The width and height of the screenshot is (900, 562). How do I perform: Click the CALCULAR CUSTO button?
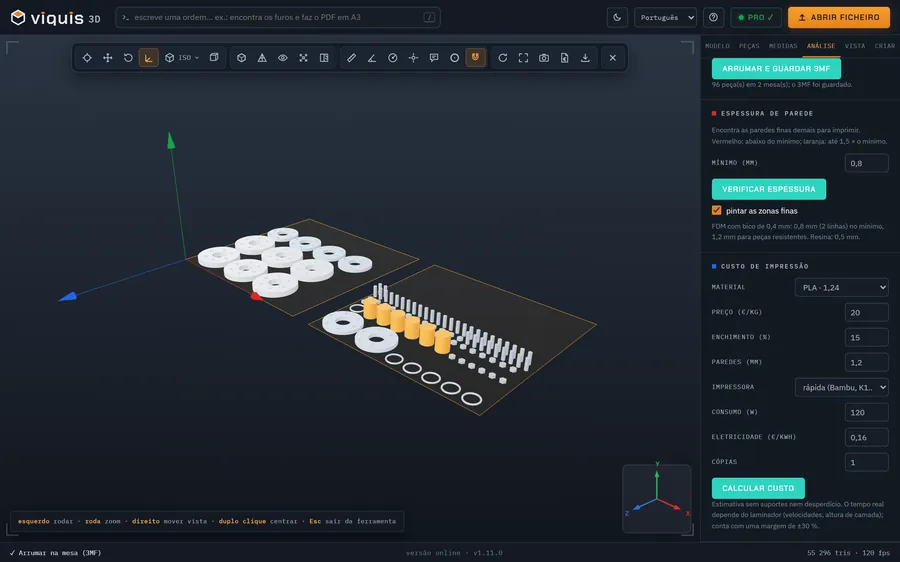click(x=758, y=488)
